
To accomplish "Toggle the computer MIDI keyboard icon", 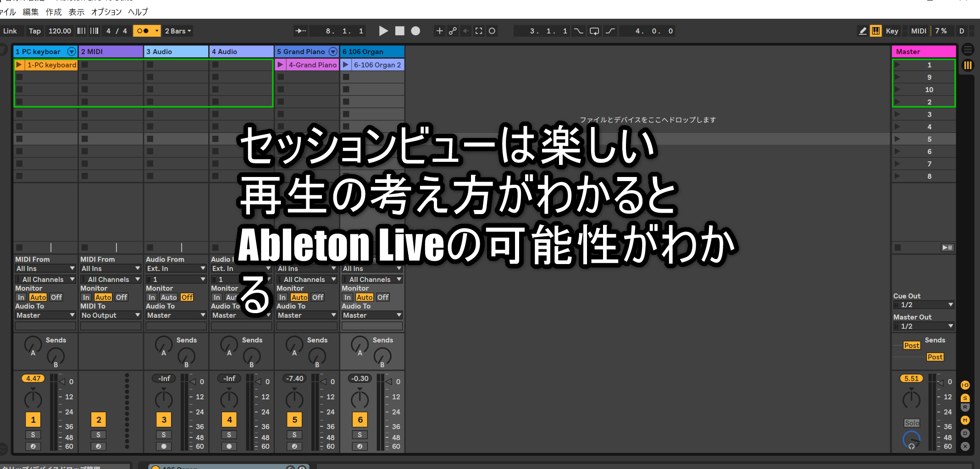I will tap(875, 31).
